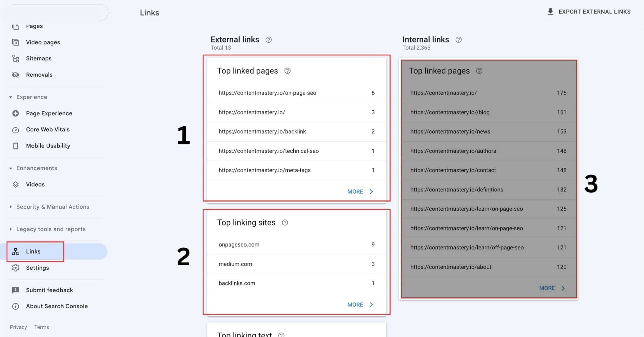Viewport: 644px width, 337px height.
Task: Select the backlinks.com linking site
Action: tap(297, 284)
